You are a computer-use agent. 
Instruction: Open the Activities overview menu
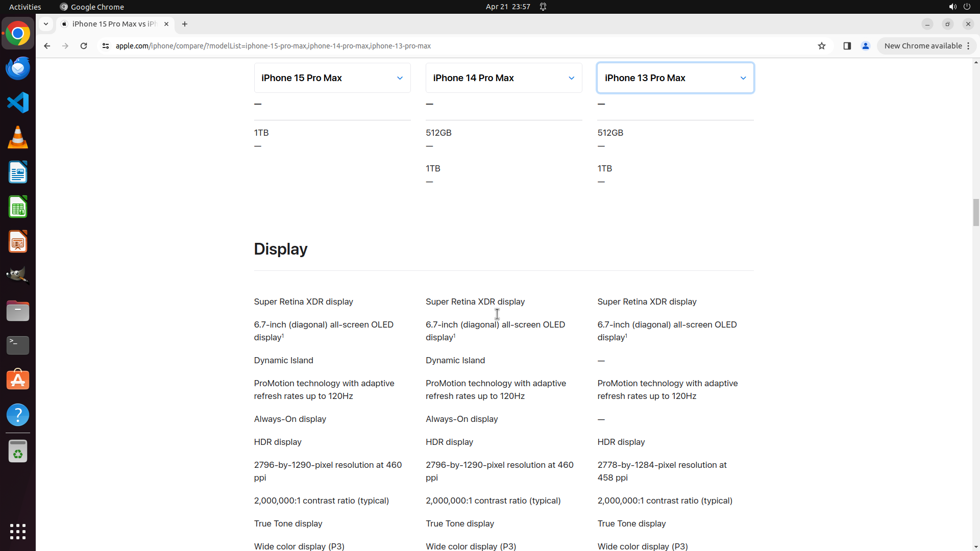[x=25, y=7]
